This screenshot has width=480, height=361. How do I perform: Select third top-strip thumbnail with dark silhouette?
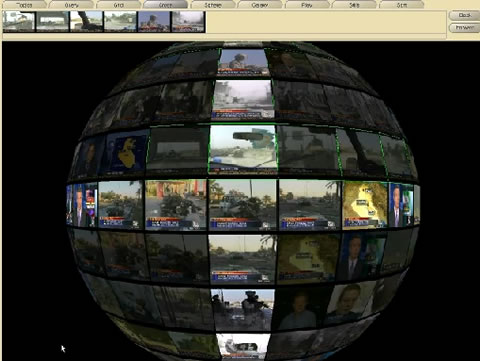(x=86, y=21)
